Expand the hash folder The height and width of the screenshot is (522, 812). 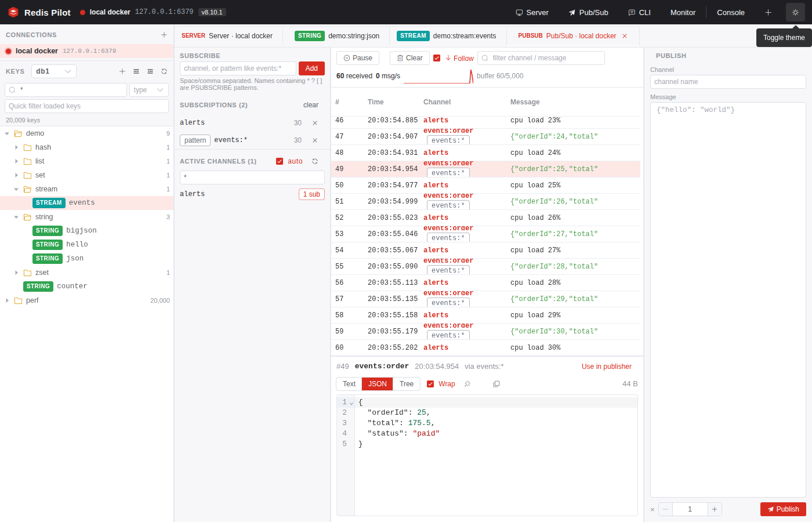click(x=16, y=147)
